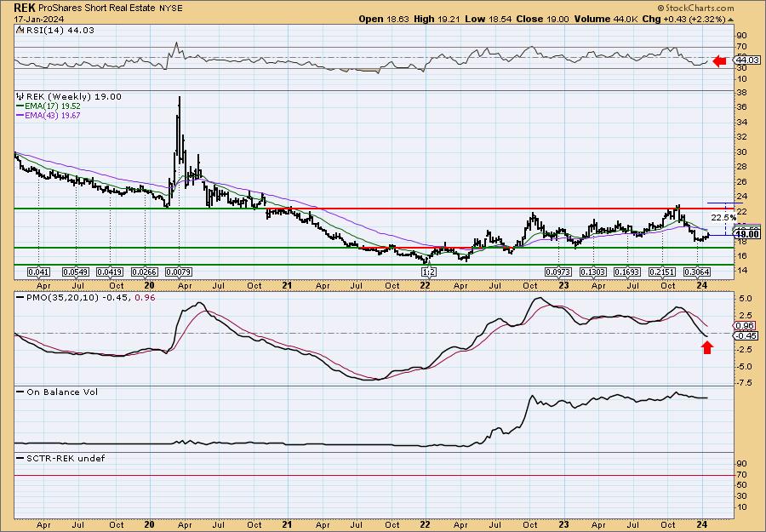Screen dimensions: 766x532
Task: Click the 0.0419 cycle label
Action: pos(110,272)
